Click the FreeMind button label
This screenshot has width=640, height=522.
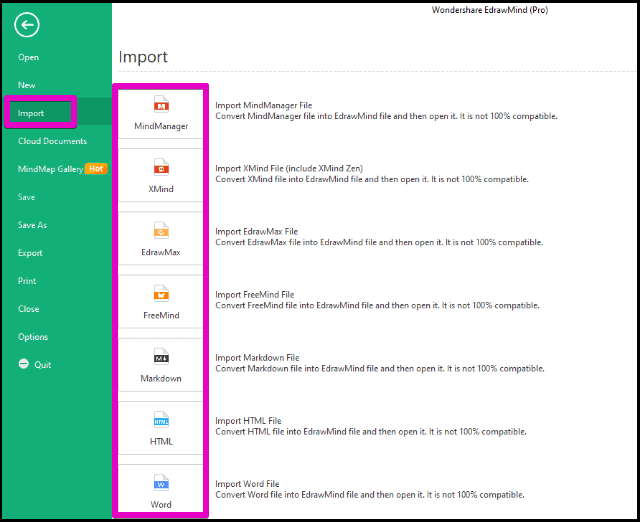point(161,315)
